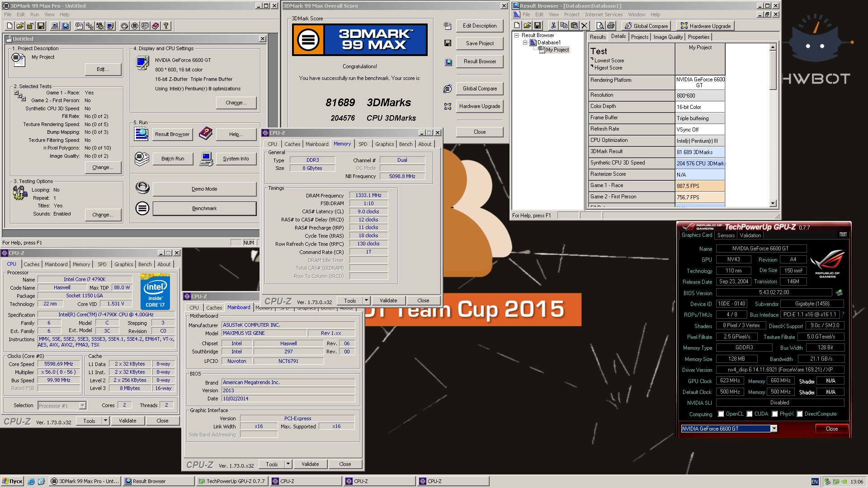Click 81 689 3DMarks result cell
868x488 pixels.
[700, 152]
